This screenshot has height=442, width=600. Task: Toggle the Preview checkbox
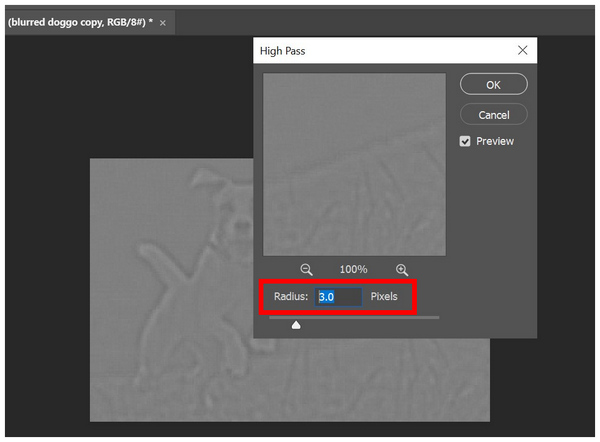[465, 141]
